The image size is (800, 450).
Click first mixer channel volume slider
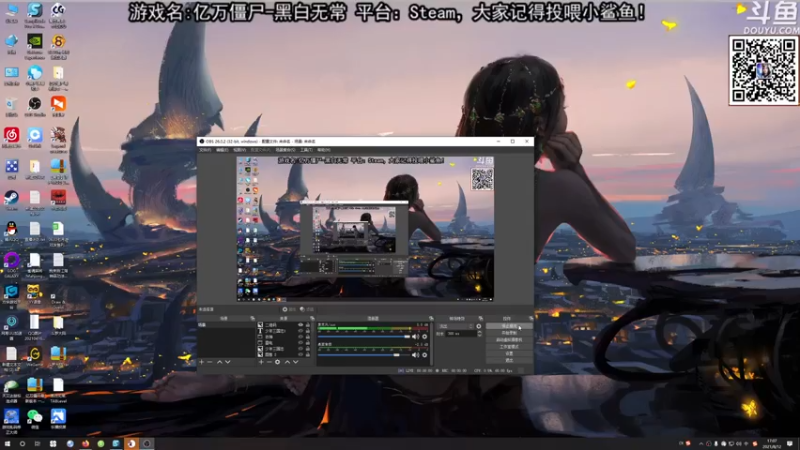tap(364, 337)
